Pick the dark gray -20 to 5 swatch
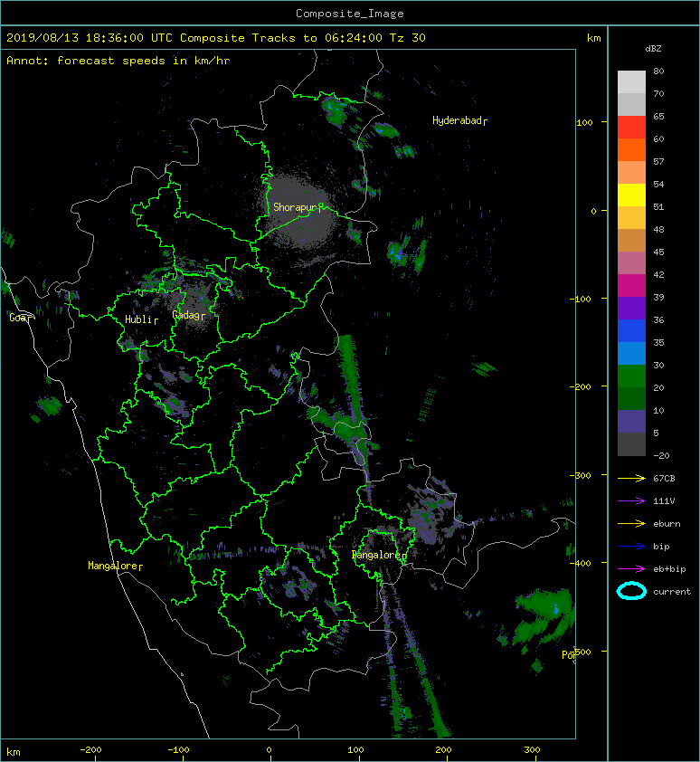 coord(631,443)
